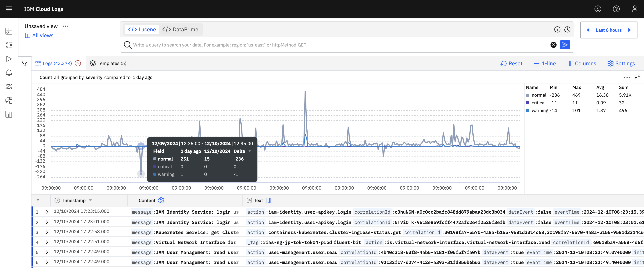Clear the query with X icon
644x268 pixels.
click(553, 45)
